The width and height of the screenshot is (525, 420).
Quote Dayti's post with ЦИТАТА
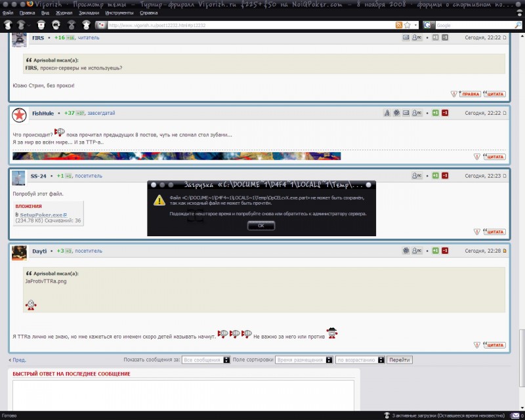click(495, 345)
